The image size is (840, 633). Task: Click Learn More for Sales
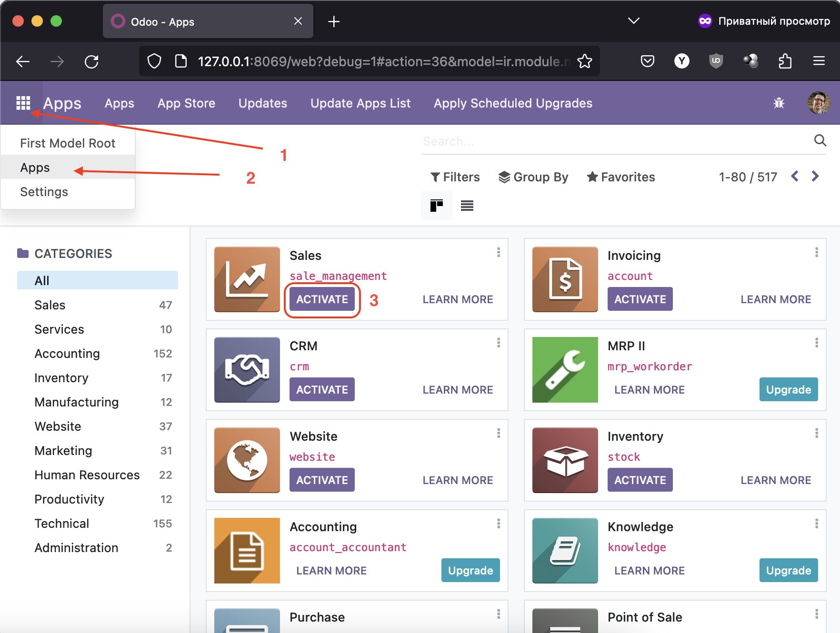click(458, 299)
